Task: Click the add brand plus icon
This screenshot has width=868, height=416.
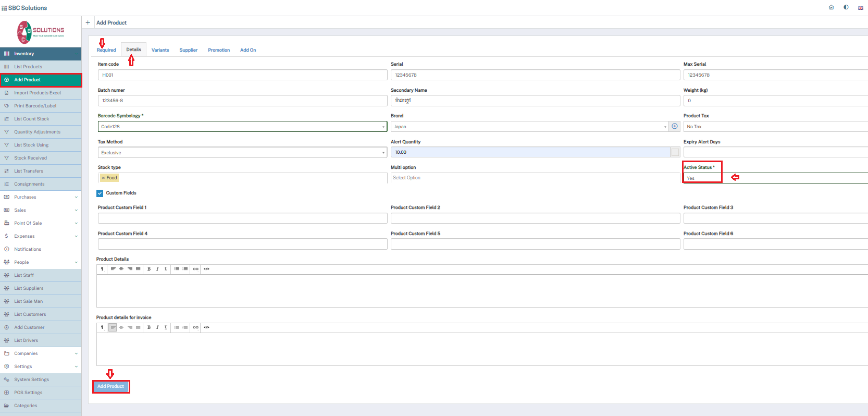Action: click(675, 126)
